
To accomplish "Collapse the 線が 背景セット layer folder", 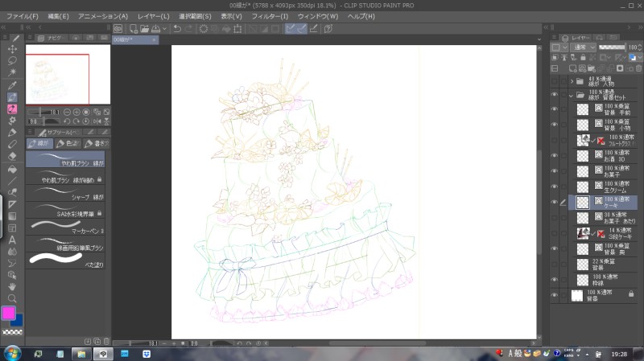I will (572, 96).
